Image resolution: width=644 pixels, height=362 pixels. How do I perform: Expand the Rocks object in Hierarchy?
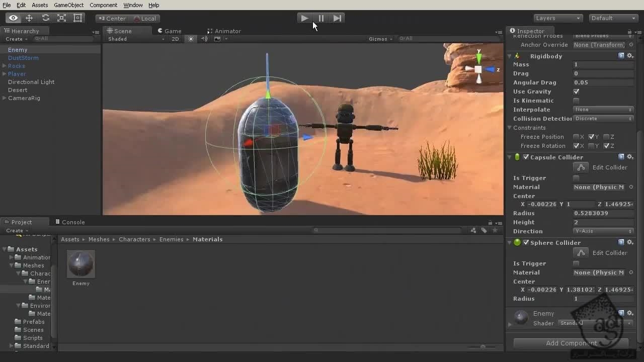pyautogui.click(x=5, y=66)
